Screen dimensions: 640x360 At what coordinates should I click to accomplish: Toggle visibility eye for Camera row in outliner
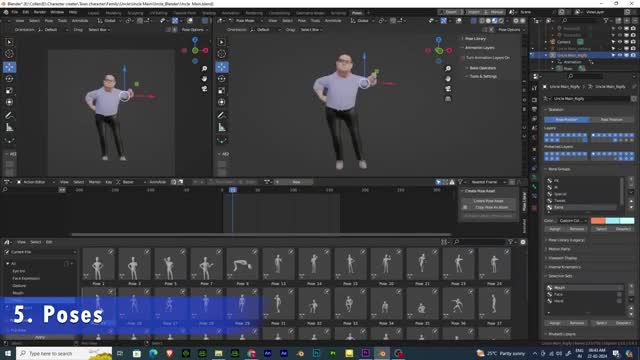click(x=620, y=42)
